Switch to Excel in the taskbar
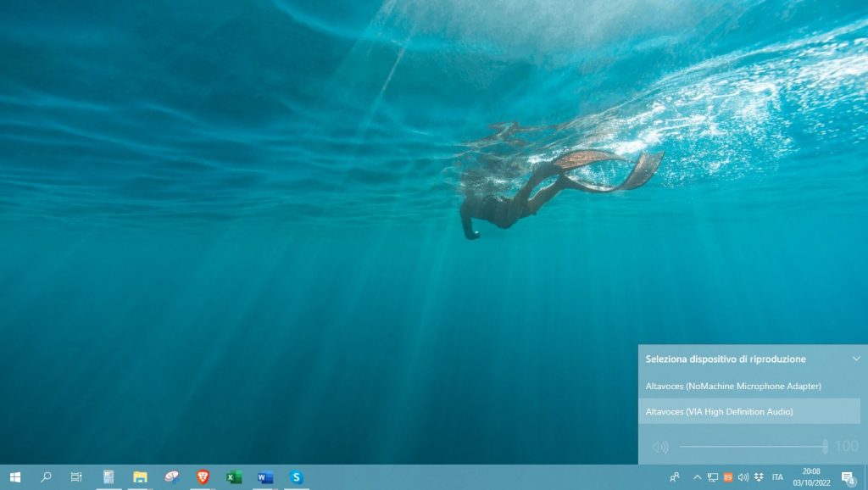The width and height of the screenshot is (868, 490). point(234,477)
